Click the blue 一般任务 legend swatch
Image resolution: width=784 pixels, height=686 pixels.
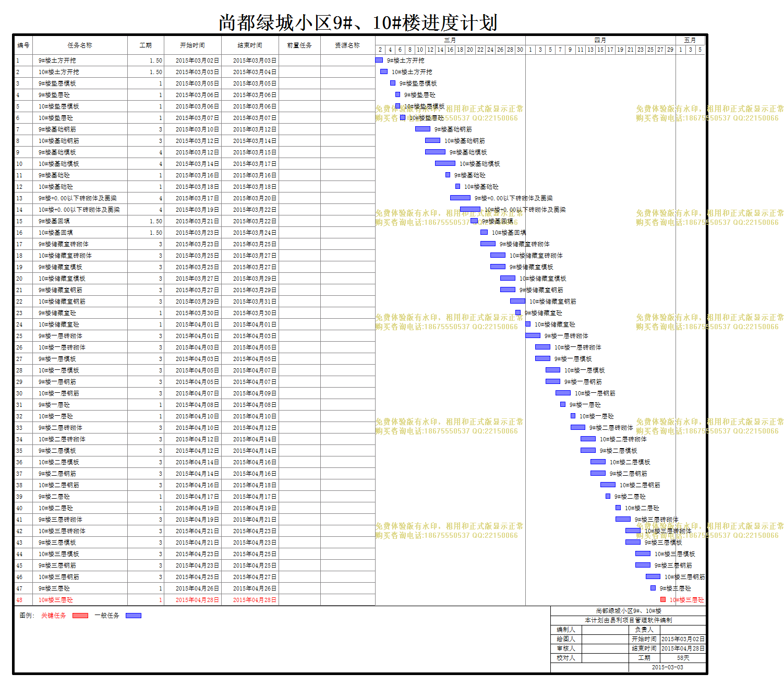pos(134,616)
